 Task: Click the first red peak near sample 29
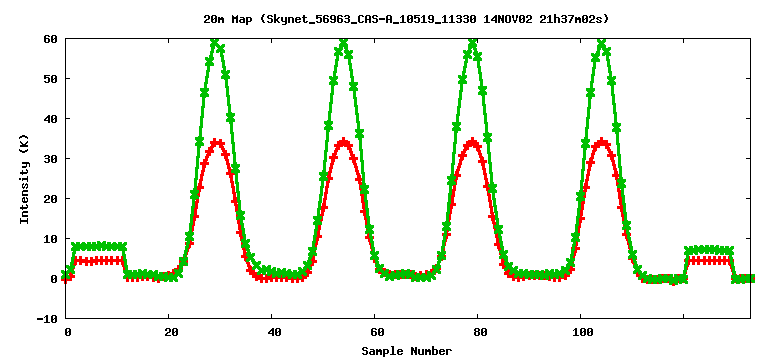[215, 143]
